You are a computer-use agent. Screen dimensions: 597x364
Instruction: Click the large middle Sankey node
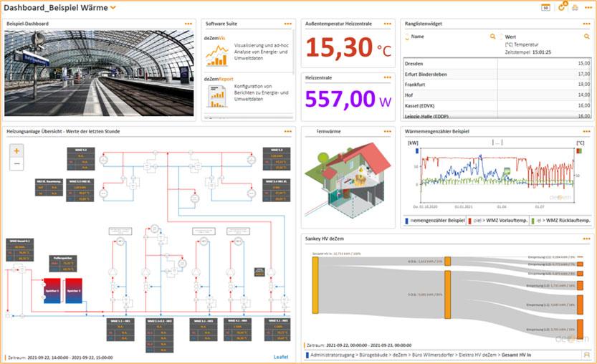pos(448,294)
